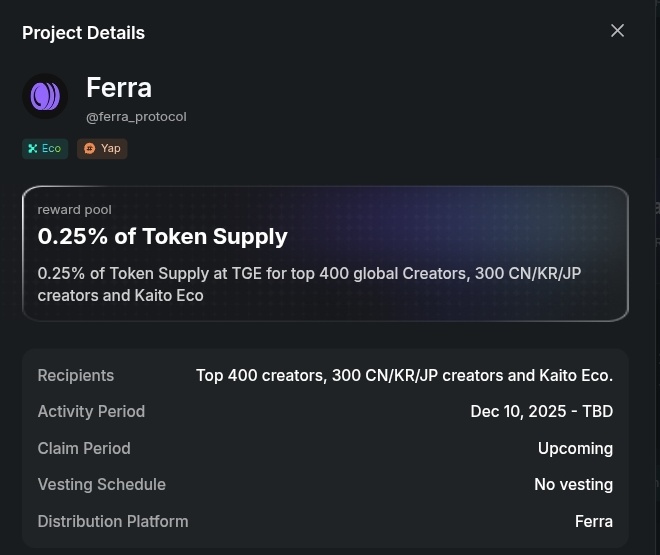The image size is (660, 555).
Task: Click the Project Details title
Action: pyautogui.click(x=83, y=33)
